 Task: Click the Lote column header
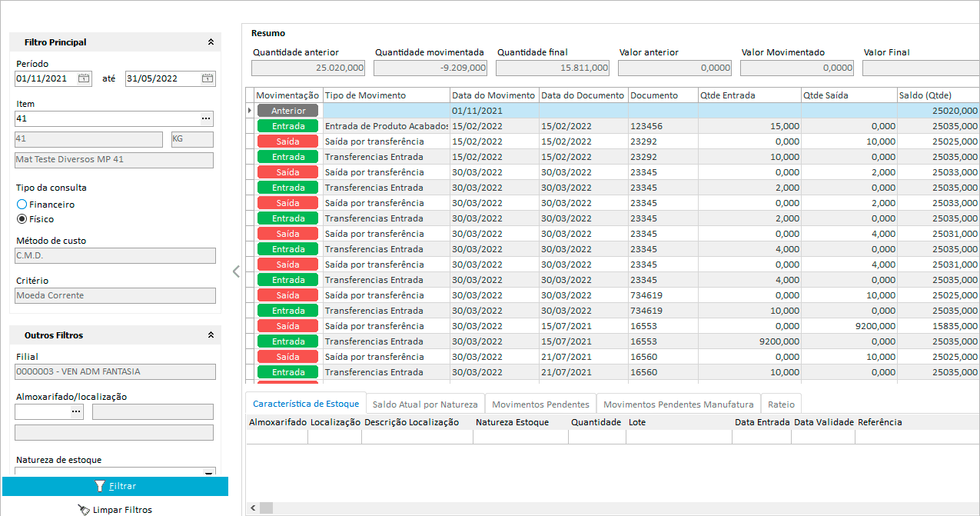pyautogui.click(x=679, y=422)
